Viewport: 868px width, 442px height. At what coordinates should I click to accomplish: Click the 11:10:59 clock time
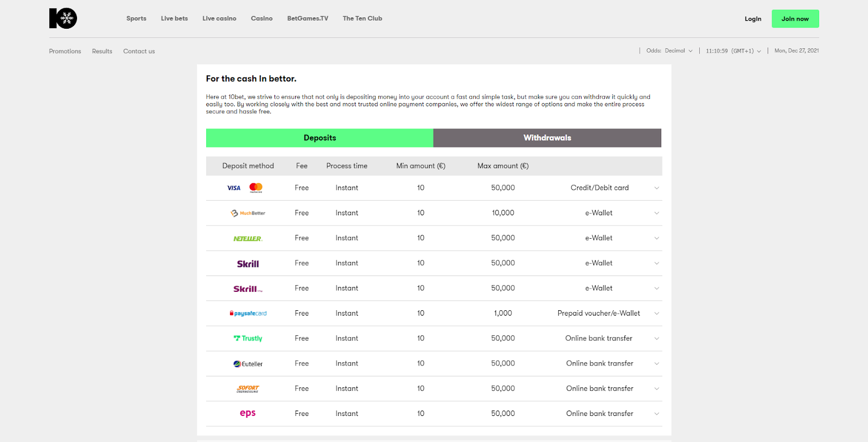717,51
